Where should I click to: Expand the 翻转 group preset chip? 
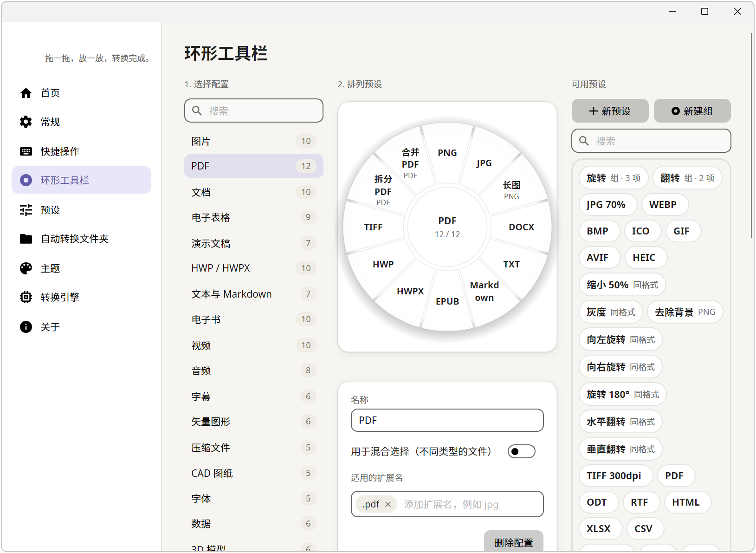[687, 178]
